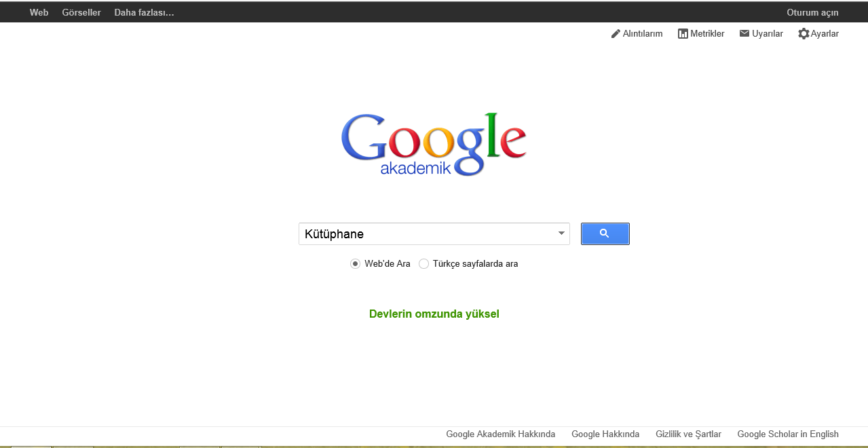Click the pencil icon beside Alıntılarım
The image size is (868, 448).
(616, 33)
